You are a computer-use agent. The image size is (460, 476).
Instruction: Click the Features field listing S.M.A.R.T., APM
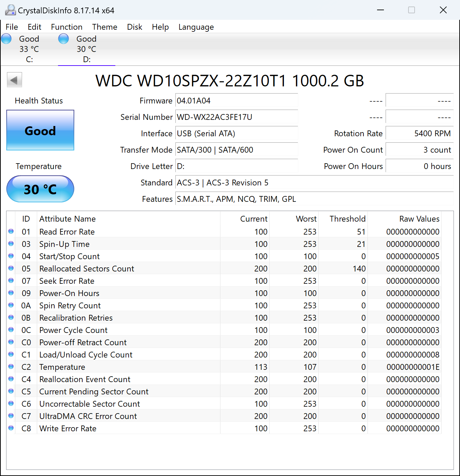[x=314, y=199]
